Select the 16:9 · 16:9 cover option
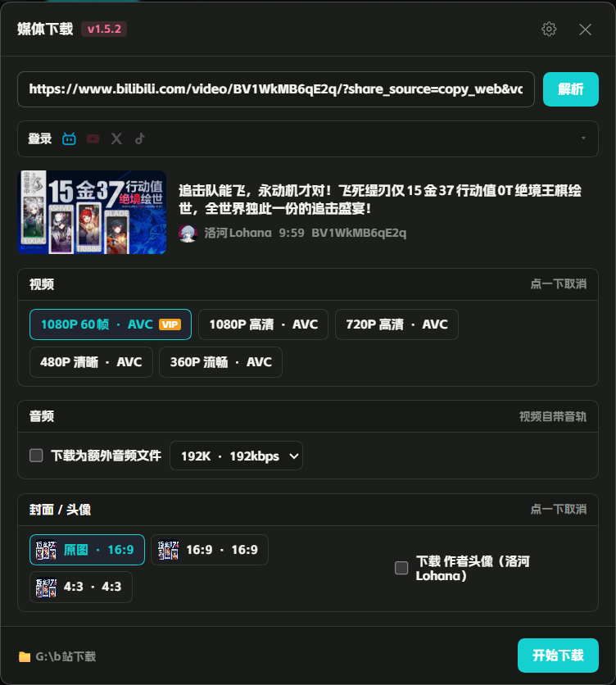 click(209, 550)
